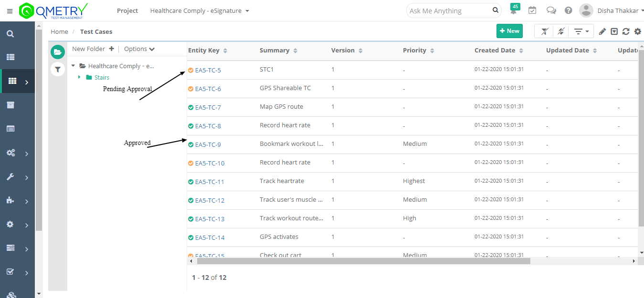This screenshot has width=644, height=298.
Task: Add new folder with plus icon
Action: coord(112,49)
